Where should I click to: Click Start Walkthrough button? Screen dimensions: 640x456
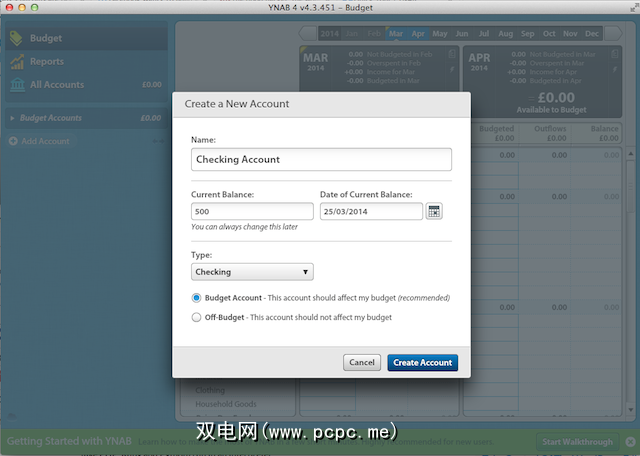click(578, 442)
